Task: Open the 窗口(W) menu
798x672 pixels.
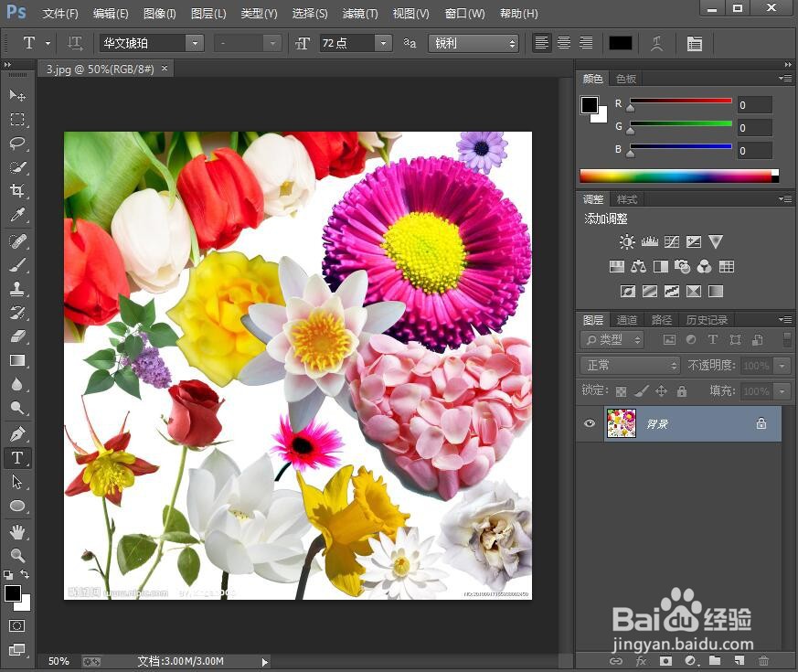Action: [464, 13]
